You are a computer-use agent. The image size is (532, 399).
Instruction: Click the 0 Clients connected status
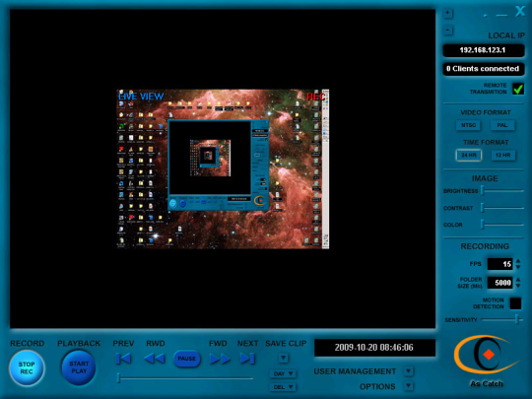[483, 69]
